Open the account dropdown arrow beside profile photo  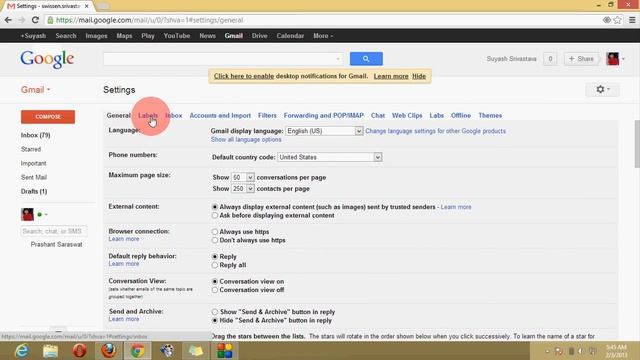coord(623,59)
